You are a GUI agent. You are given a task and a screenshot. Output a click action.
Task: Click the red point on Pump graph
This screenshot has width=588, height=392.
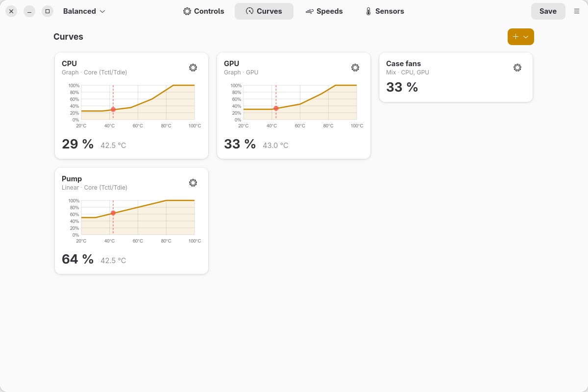click(113, 213)
